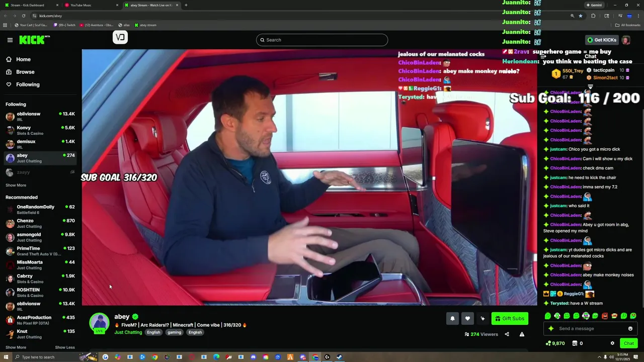
Task: Expand Show More under Following list
Action: (x=16, y=185)
